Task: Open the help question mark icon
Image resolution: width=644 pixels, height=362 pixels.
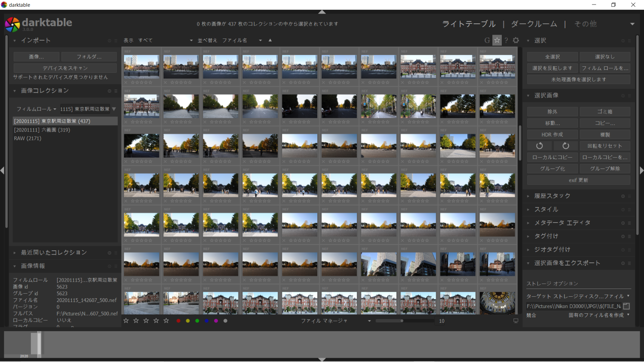Action: 506,40
